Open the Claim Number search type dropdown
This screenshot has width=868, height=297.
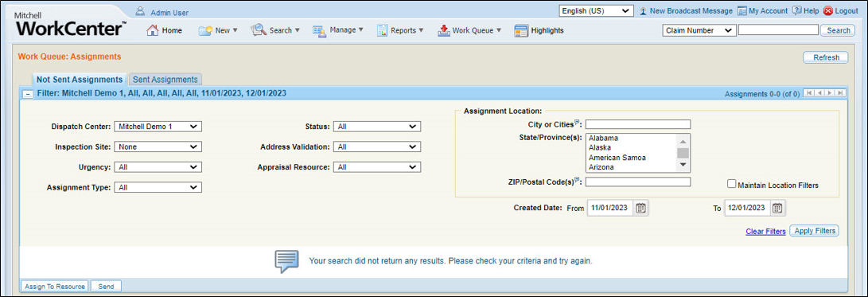pyautogui.click(x=699, y=30)
